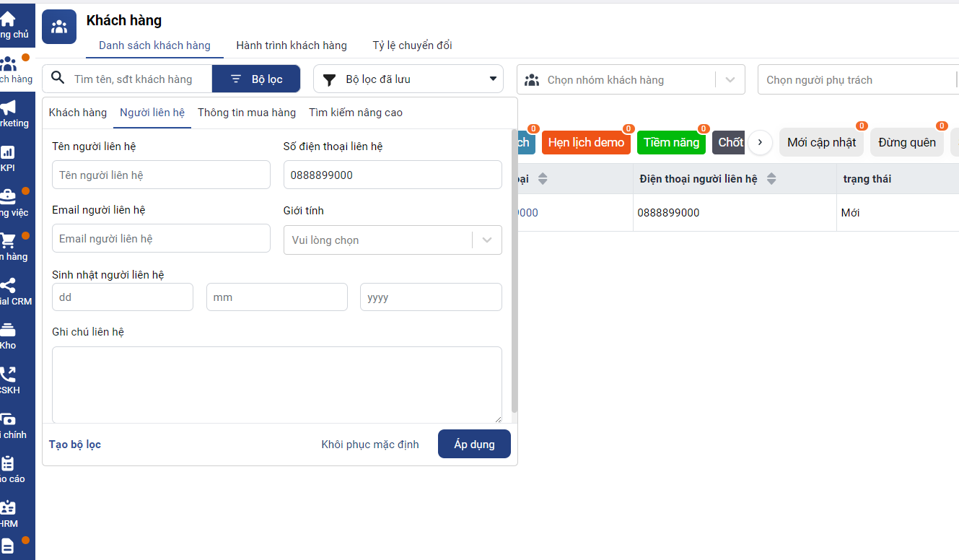Go to Kho warehouse icon in sidebar
The width and height of the screenshot is (959, 560).
coord(8,331)
